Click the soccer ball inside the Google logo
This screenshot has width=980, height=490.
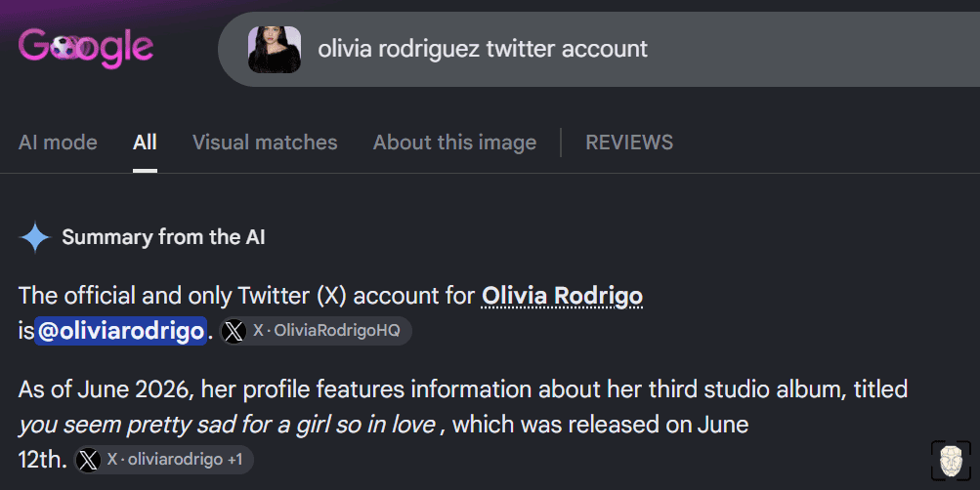coord(64,48)
